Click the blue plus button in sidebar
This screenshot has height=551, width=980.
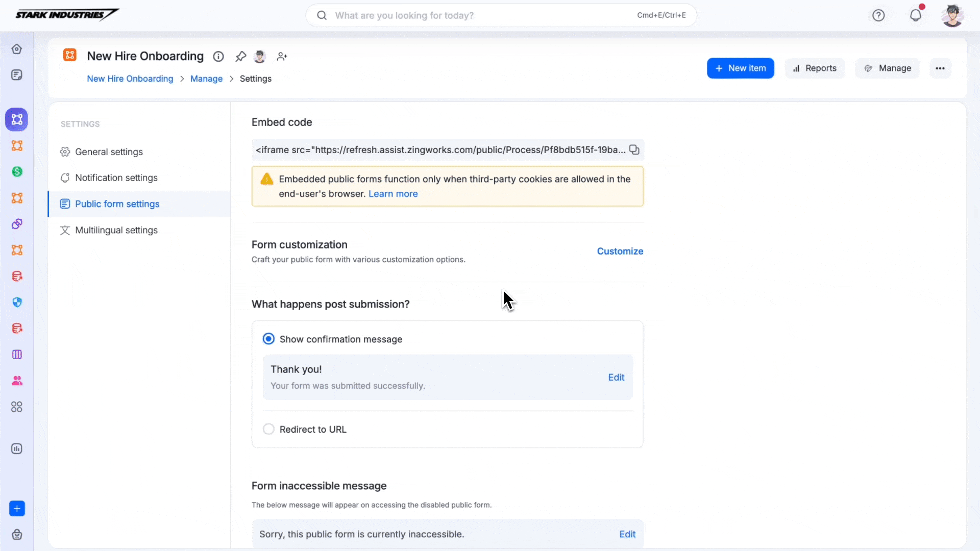[x=17, y=509]
